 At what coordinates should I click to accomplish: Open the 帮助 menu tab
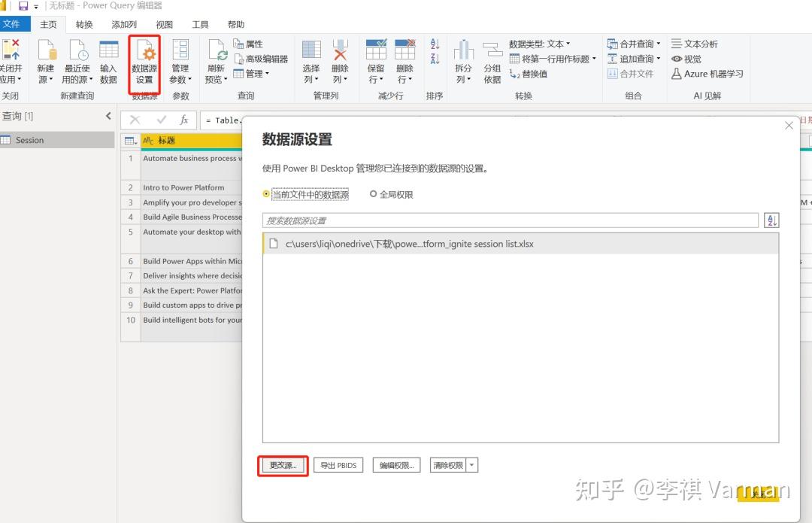235,23
